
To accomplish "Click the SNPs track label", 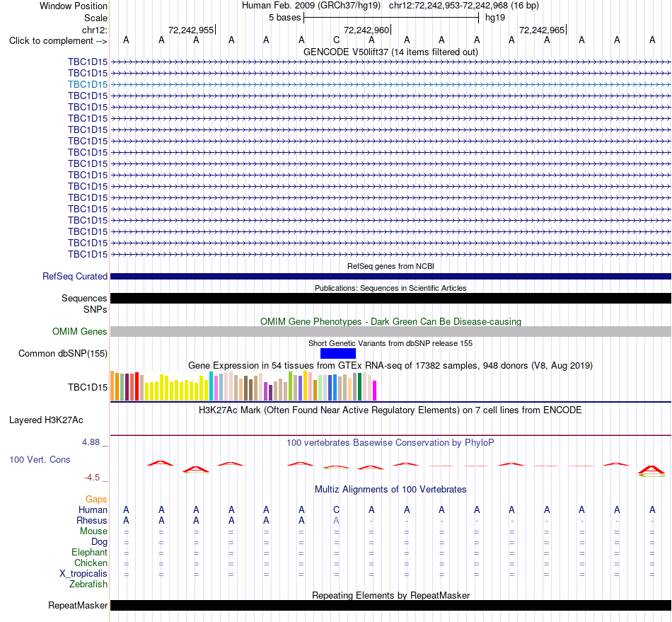I will click(95, 309).
